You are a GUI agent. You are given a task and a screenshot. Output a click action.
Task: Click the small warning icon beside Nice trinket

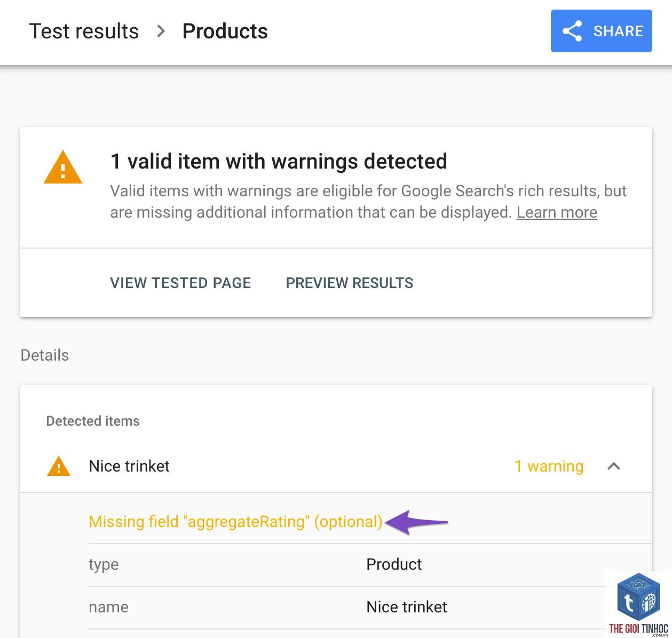tap(59, 466)
